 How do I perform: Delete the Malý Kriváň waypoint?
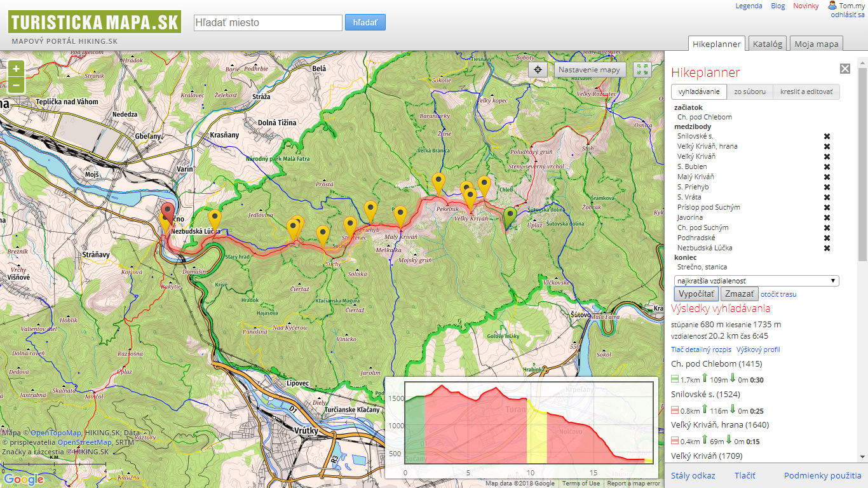pos(827,177)
